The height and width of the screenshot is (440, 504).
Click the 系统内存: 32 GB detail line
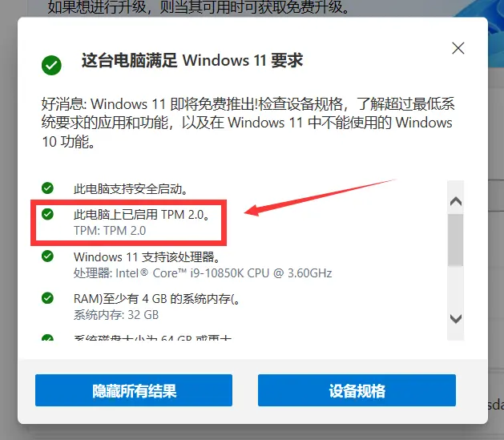[116, 315]
